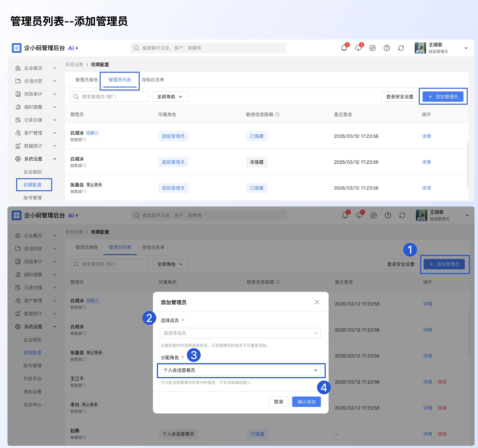Viewport: 478px width, 448px height.
Task: Select 管理员列表 tab in upper screenshot
Action: [120, 80]
